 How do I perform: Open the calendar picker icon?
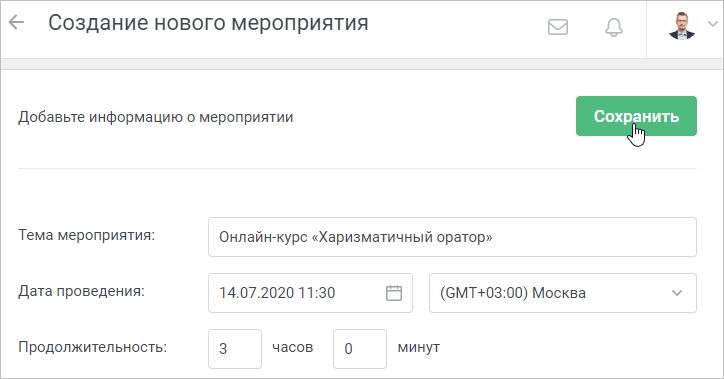394,293
